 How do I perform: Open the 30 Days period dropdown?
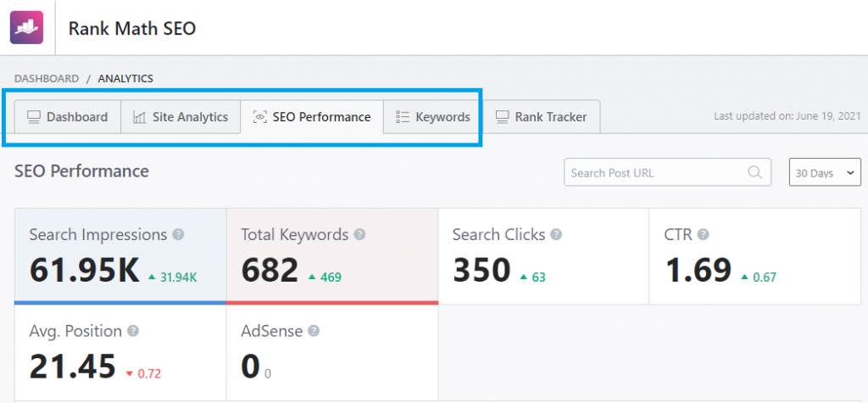point(825,172)
